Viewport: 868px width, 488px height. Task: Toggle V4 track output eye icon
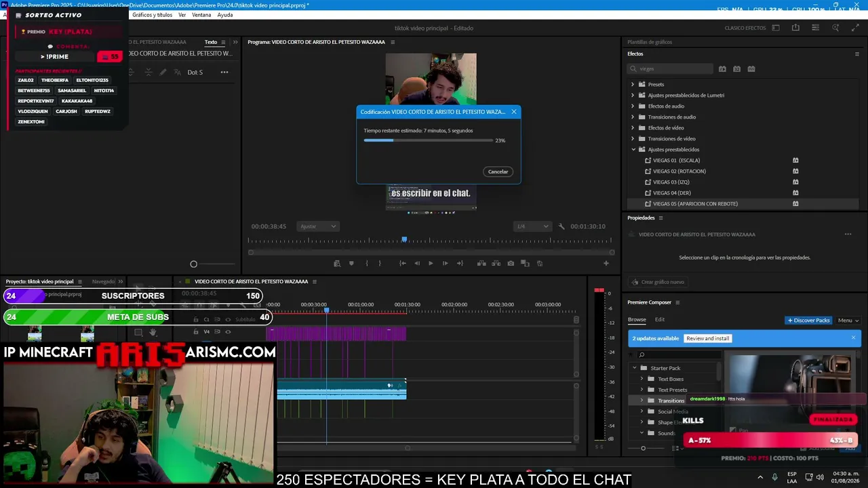point(228,331)
